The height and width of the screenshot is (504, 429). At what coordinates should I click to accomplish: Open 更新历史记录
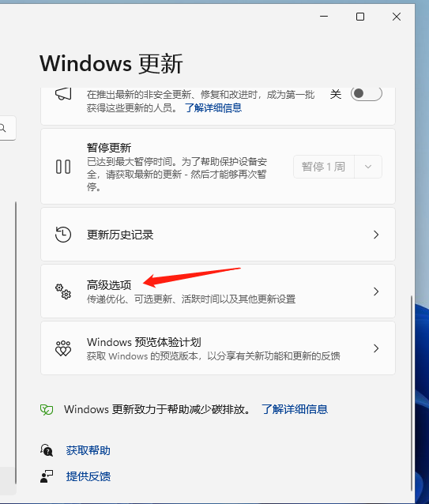click(x=218, y=235)
